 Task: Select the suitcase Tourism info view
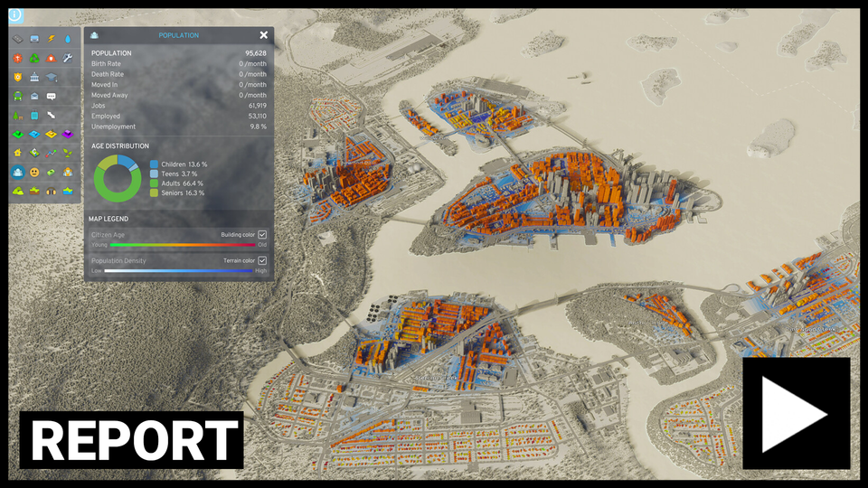coord(34,115)
